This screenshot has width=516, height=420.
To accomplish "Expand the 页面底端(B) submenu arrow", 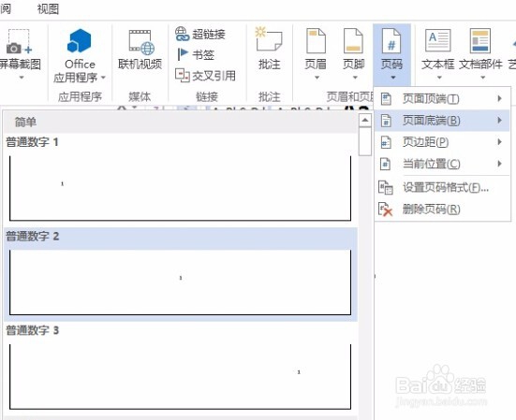I will (499, 120).
